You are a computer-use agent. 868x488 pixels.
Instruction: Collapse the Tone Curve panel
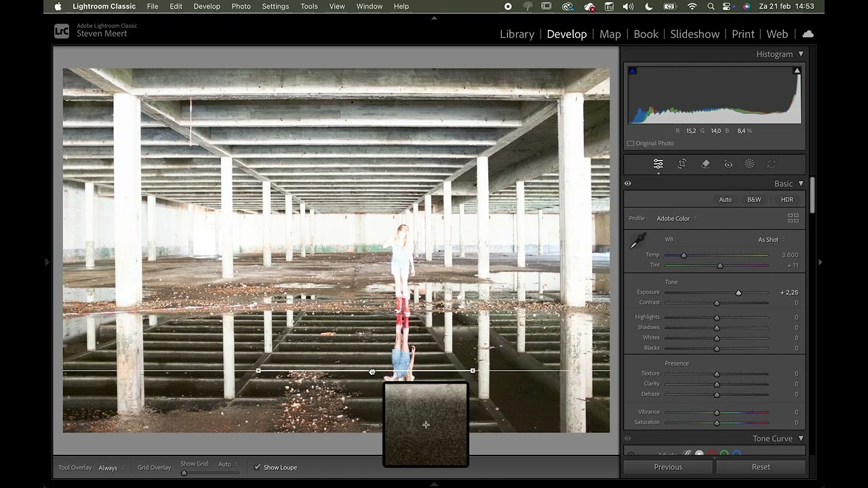(801, 439)
